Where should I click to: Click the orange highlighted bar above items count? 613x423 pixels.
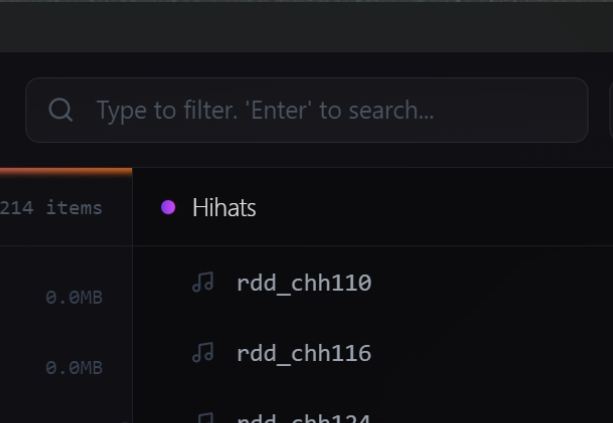pos(66,171)
